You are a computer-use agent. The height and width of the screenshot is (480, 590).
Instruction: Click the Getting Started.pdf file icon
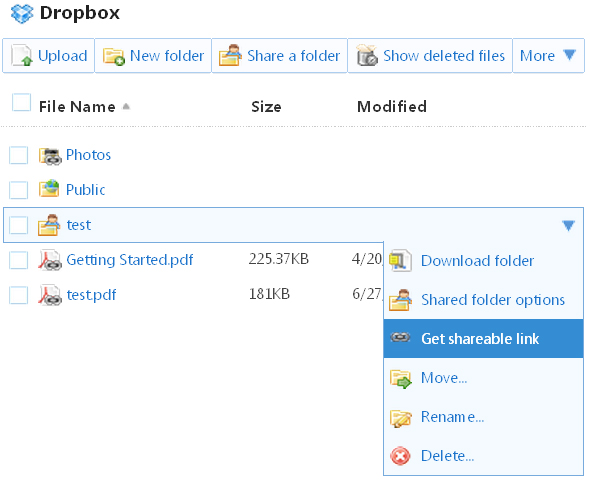click(50, 260)
